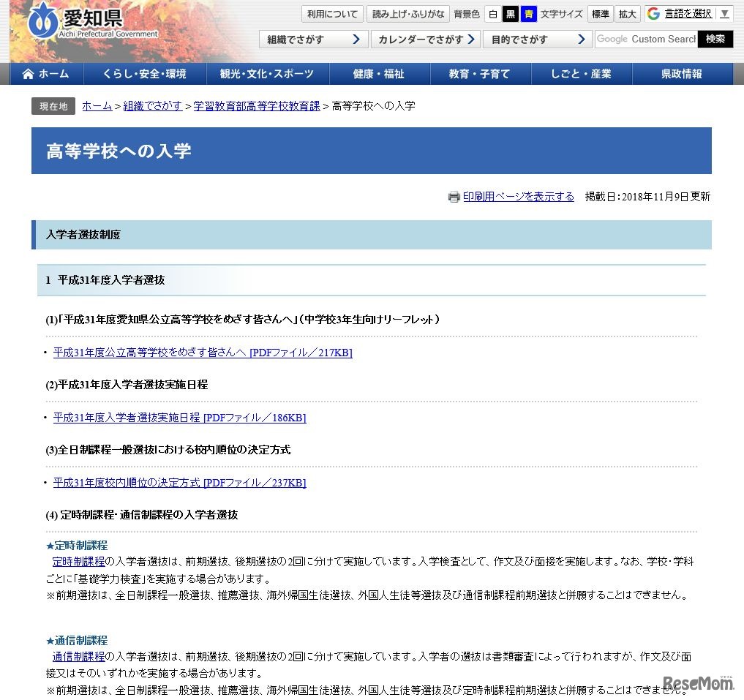Select the 教育・子育て navigation tab
The image size is (744, 700).
coord(481,73)
